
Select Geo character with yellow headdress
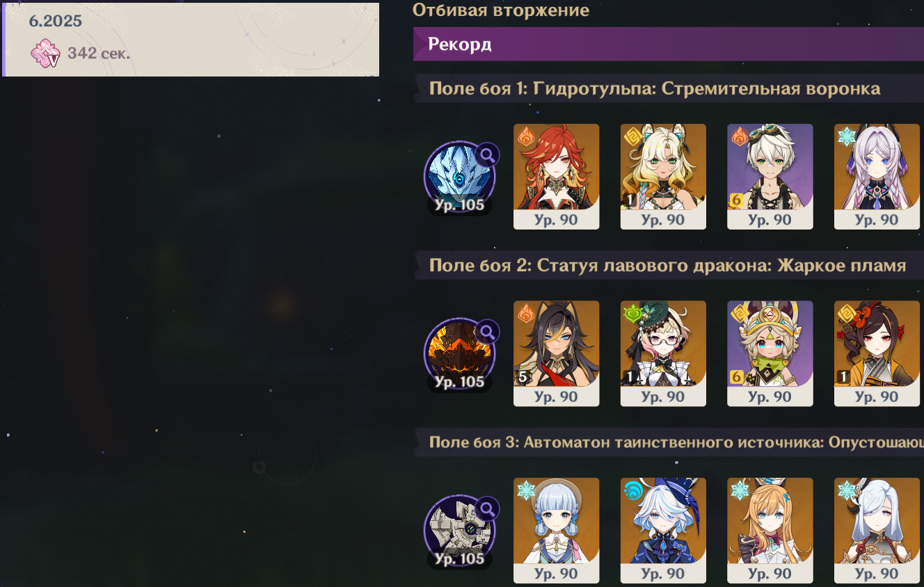[770, 353]
